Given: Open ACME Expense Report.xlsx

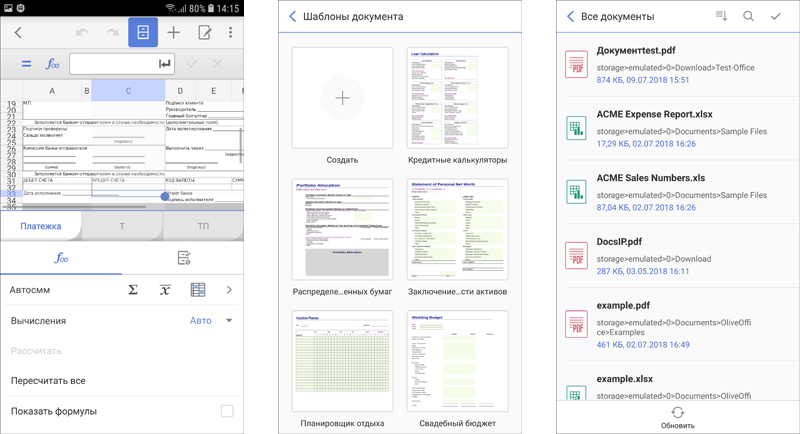Looking at the screenshot, I should 678,129.
